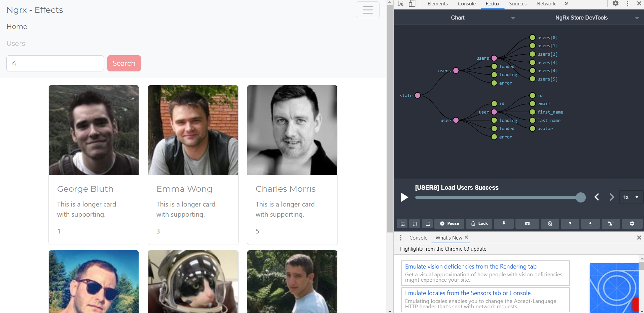Screen dimensions: 644x313
Task: Click the Ngrx - Effects brand title
Action: [x=35, y=10]
